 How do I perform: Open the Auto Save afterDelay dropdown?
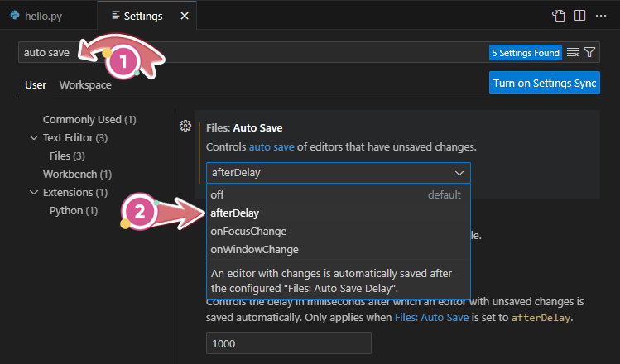point(339,173)
